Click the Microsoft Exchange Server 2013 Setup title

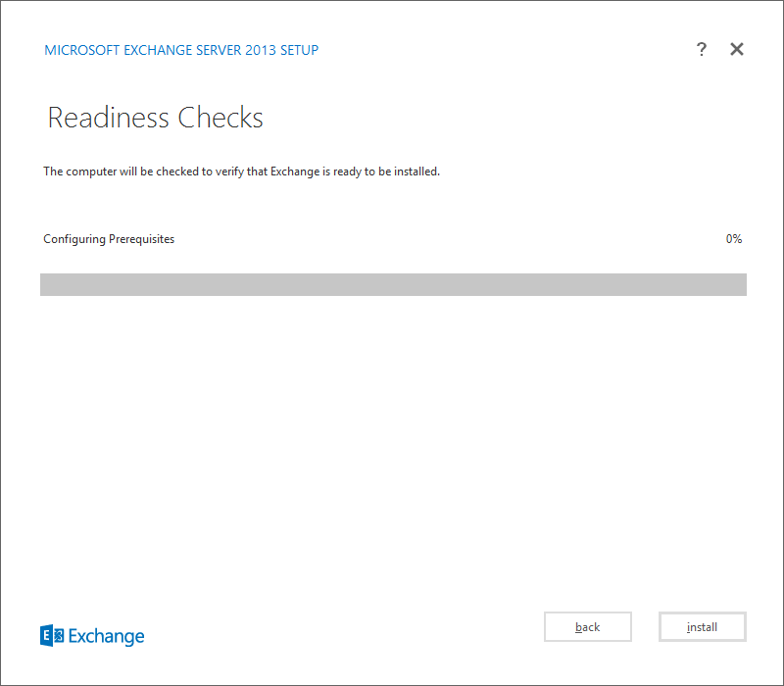coord(181,50)
